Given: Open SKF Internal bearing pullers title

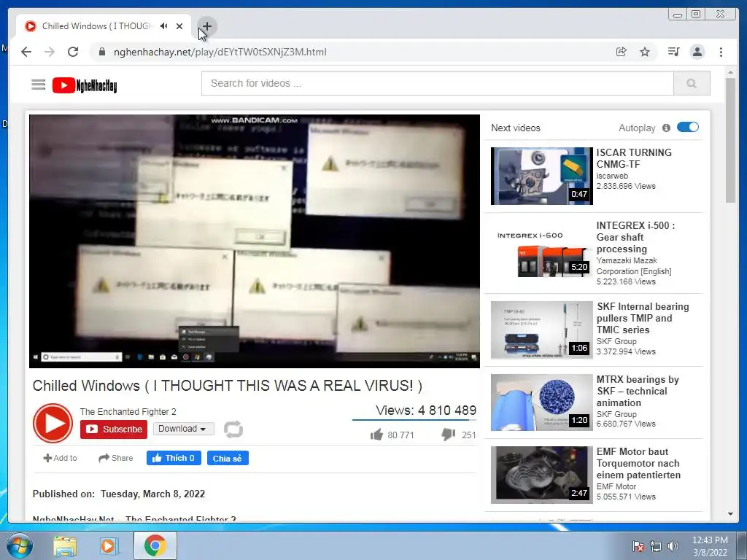Looking at the screenshot, I should (643, 318).
